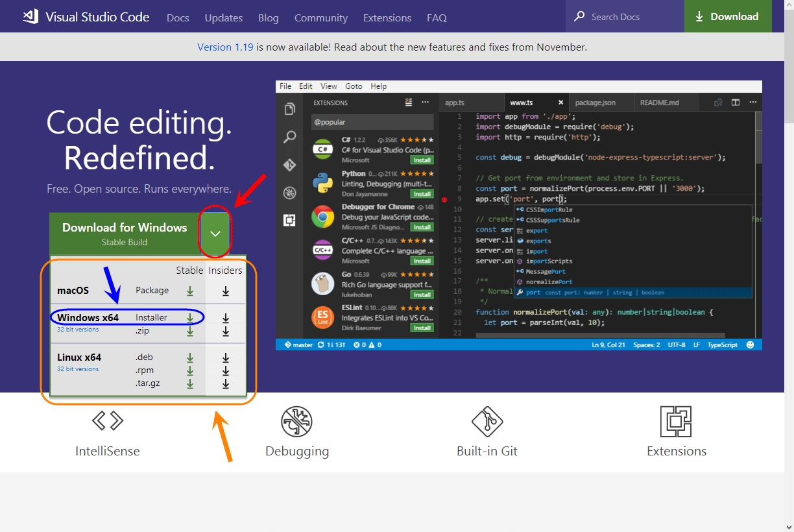Select Search icon in editor activity bar
This screenshot has height=532, width=794.
click(290, 137)
